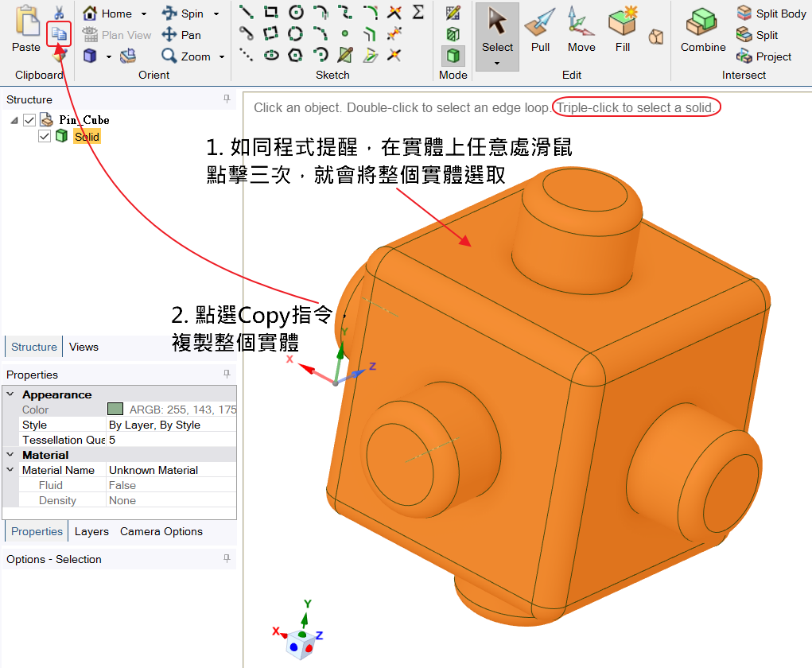This screenshot has height=668, width=812.
Task: Open the Spin dropdown arrow
Action: 216,14
